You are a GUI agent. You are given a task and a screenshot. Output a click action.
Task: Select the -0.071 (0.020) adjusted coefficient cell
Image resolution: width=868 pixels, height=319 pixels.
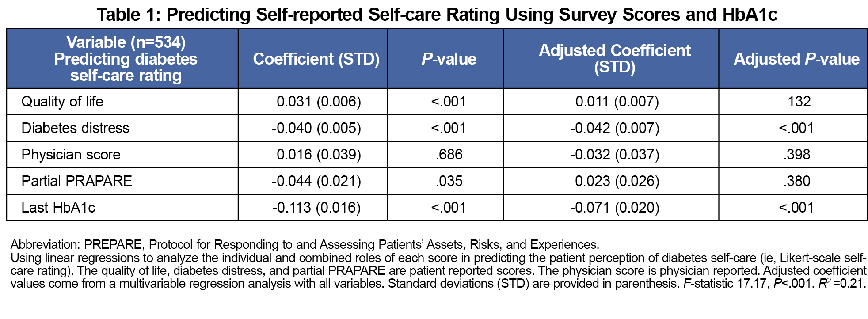614,208
